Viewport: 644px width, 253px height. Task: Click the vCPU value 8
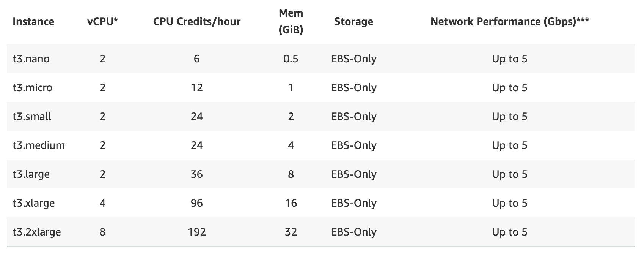click(102, 232)
